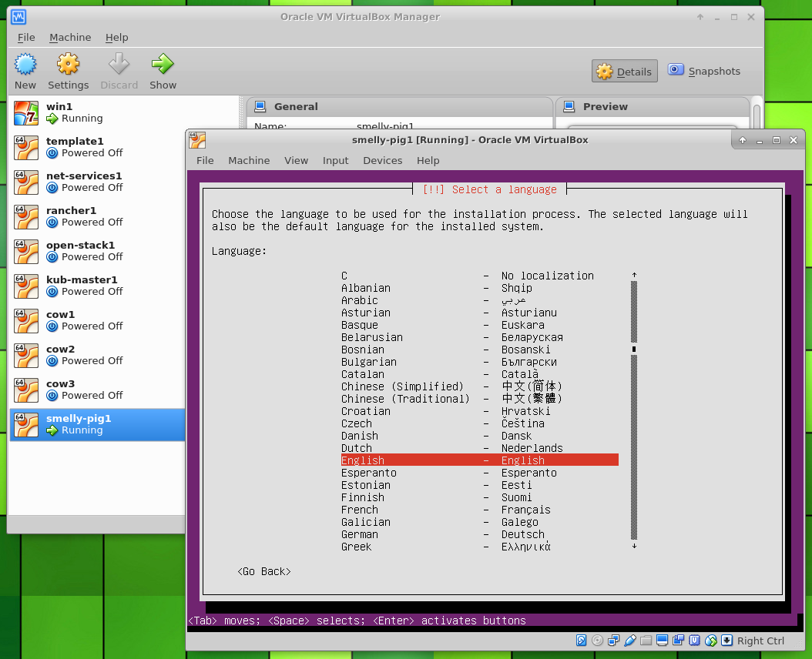Click the cow3 VM icon

26,390
